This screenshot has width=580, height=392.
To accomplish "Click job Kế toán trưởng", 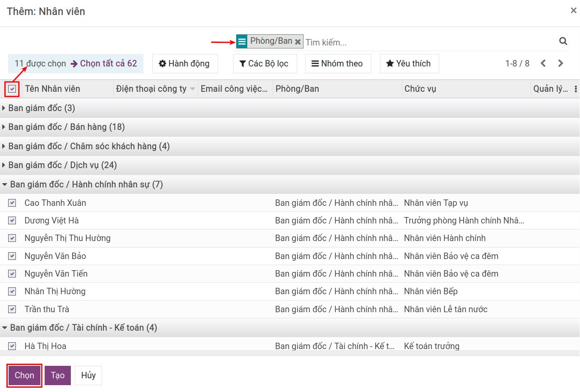I will 431,346.
